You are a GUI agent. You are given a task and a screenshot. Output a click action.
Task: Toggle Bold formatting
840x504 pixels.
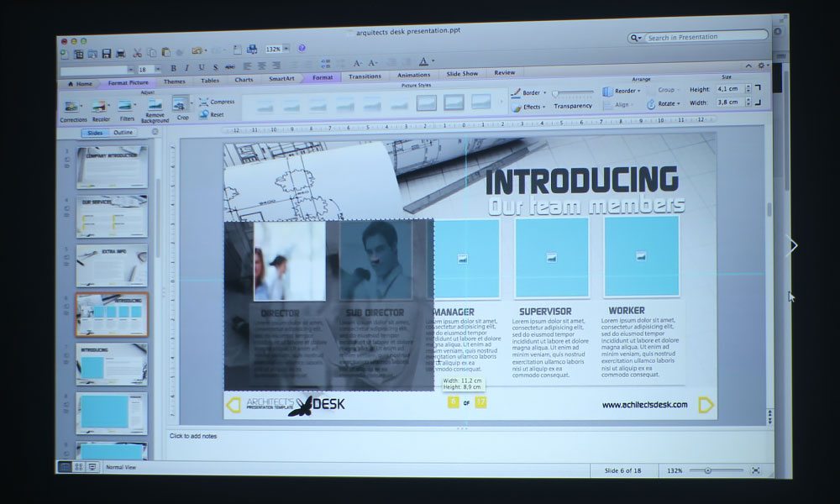173,68
